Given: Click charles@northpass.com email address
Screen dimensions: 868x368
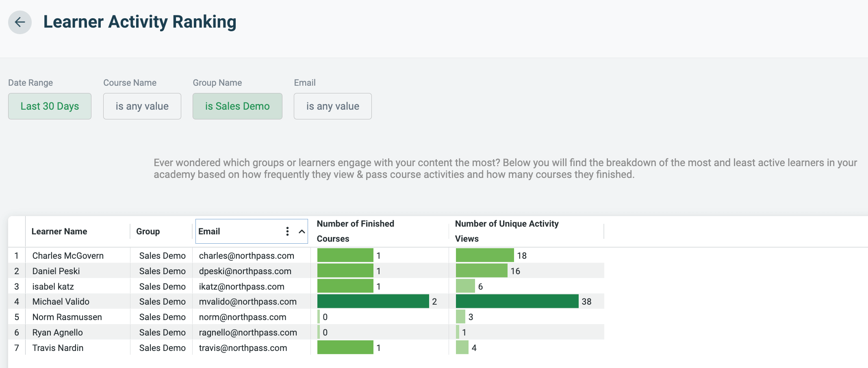Looking at the screenshot, I should tap(246, 255).
